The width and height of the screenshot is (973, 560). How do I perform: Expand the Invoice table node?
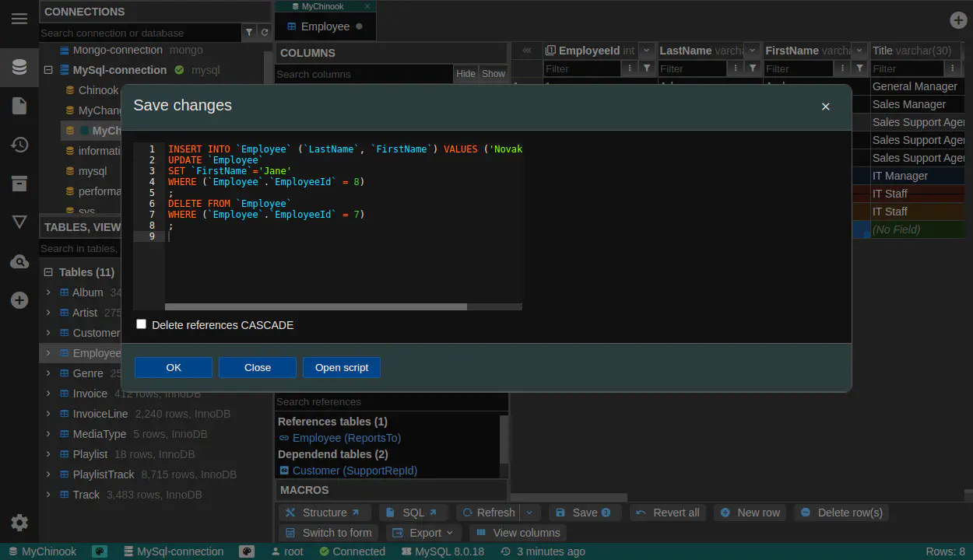point(48,394)
